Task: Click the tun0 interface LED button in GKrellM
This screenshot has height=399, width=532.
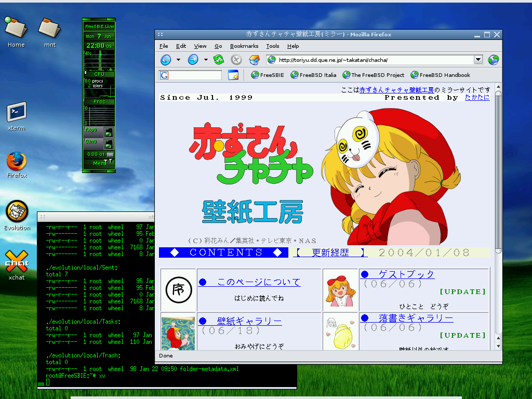Action: [x=109, y=144]
